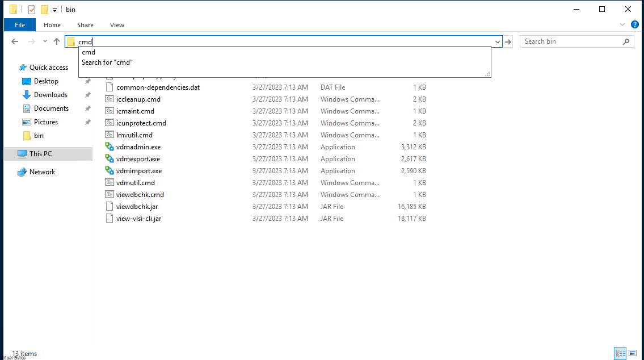This screenshot has height=360, width=644.
Task: Enable Details view from the status bar
Action: (x=620, y=353)
